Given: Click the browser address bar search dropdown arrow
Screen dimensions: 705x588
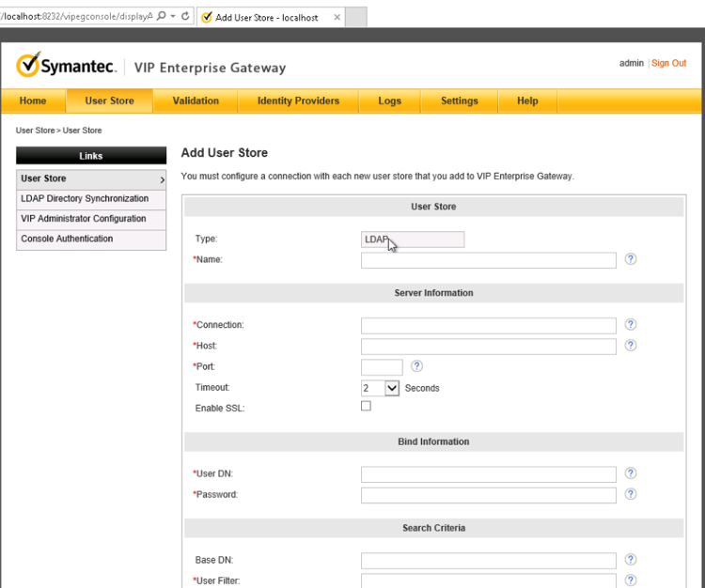Looking at the screenshot, I should [x=172, y=17].
